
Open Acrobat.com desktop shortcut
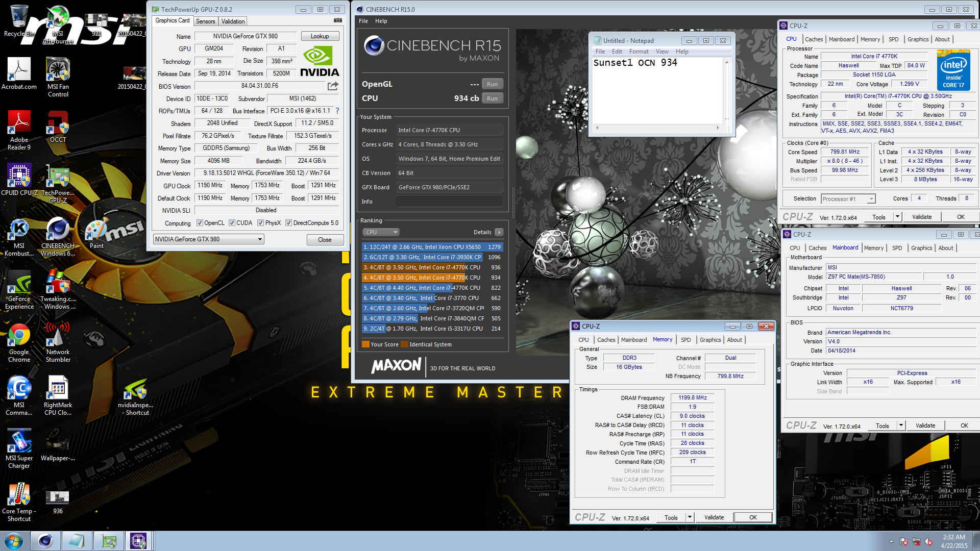pos(19,74)
